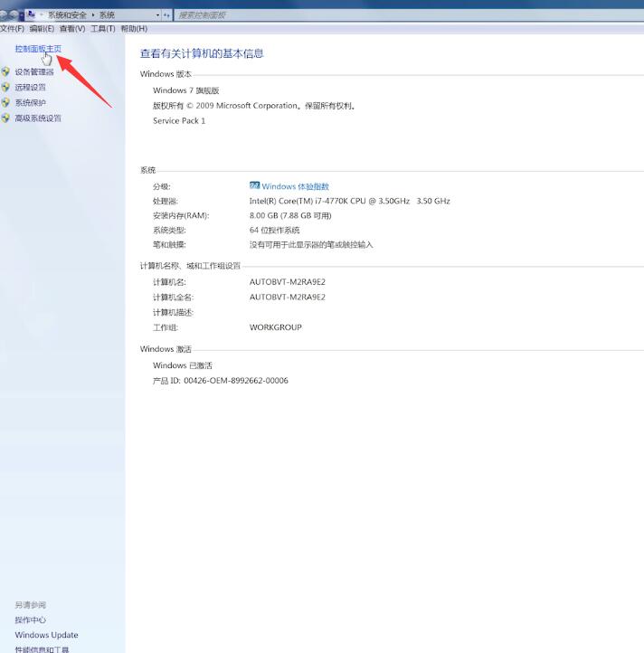Click the Windows 激活 section heading
Screen dimensions: 644x653
point(166,349)
